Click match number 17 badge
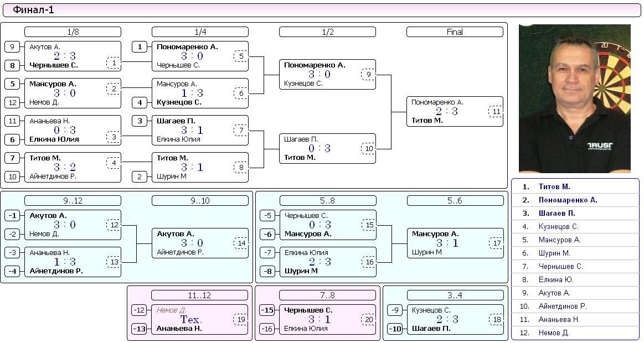This screenshot has width=644, height=343. click(x=497, y=243)
